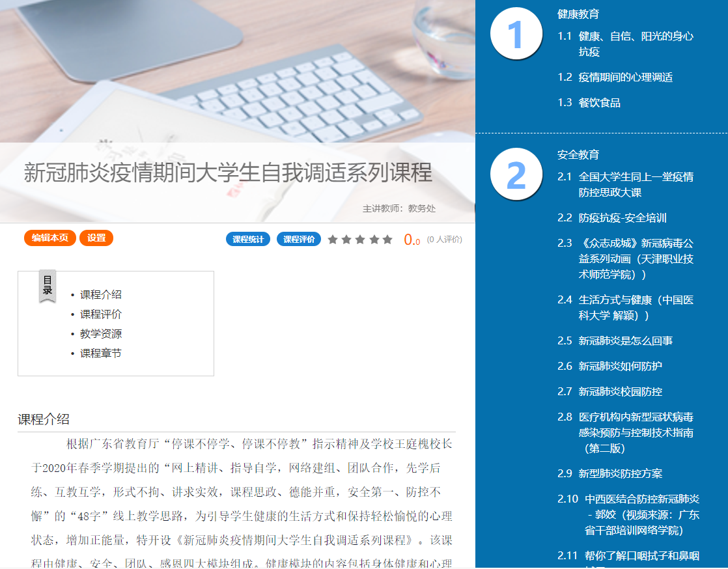Select section 2.5 新冠肺炎是怎么回事
The height and width of the screenshot is (569, 728).
tap(625, 340)
